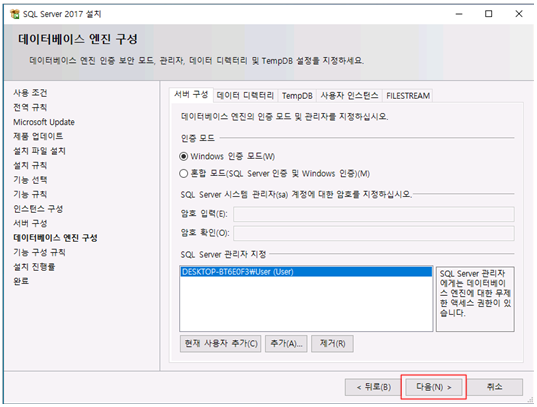537x407 pixels.
Task: Switch to the 사용자 인스턴스 tab
Action: (349, 96)
